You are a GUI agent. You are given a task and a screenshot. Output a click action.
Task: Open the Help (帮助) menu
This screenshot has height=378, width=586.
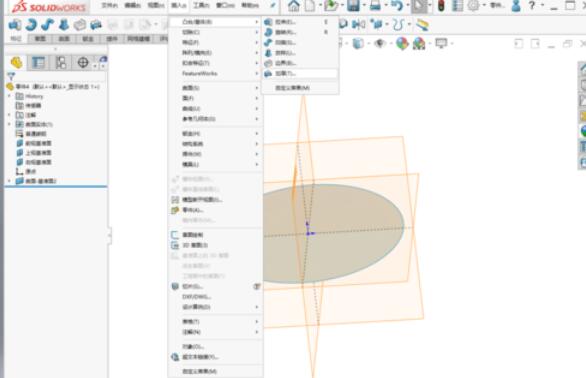click(x=250, y=6)
